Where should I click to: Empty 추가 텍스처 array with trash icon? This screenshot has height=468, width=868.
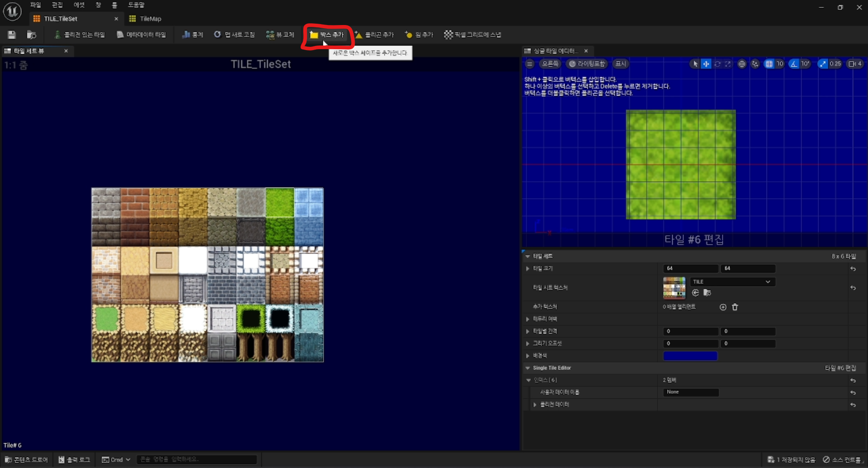[735, 307]
